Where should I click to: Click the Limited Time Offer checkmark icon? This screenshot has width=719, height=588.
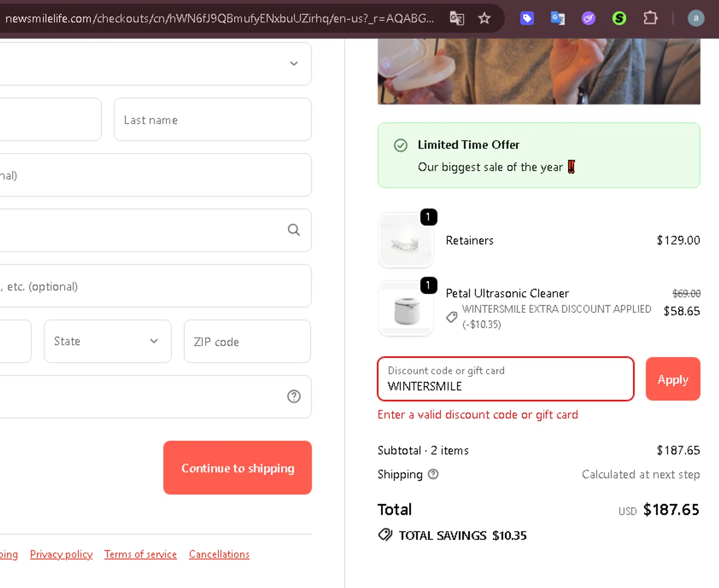(401, 145)
